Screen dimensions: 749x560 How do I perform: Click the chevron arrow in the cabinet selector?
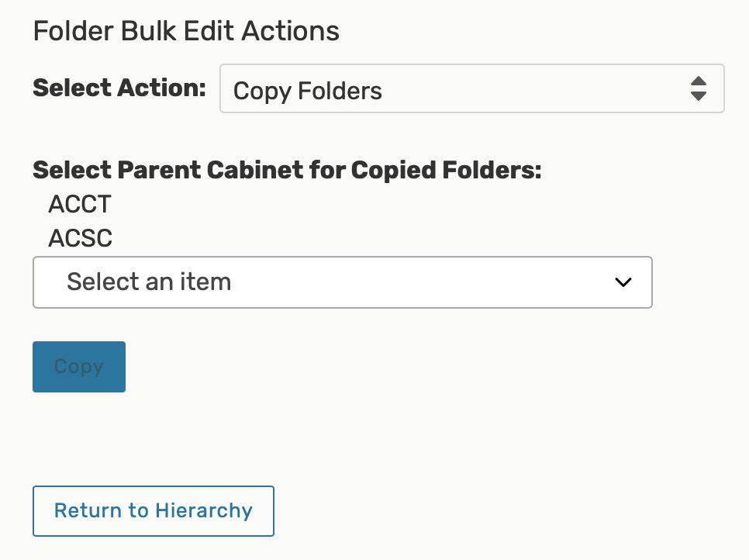(623, 282)
